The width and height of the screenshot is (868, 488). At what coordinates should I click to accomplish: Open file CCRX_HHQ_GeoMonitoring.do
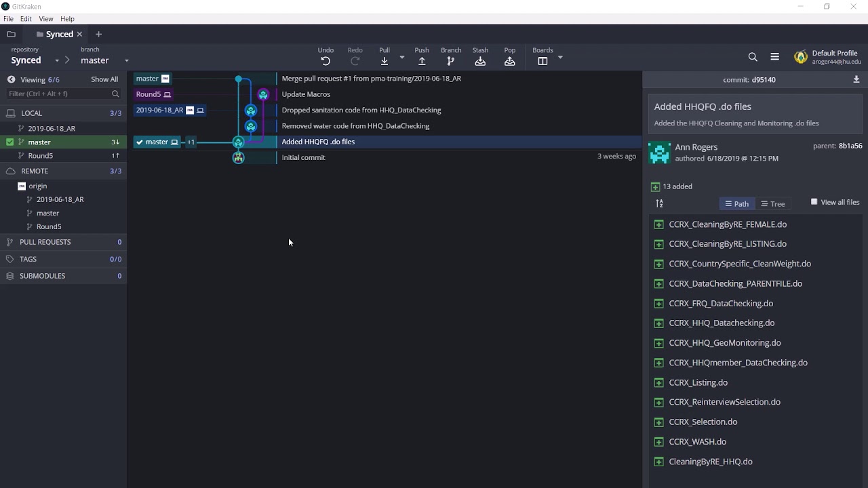tap(724, 343)
